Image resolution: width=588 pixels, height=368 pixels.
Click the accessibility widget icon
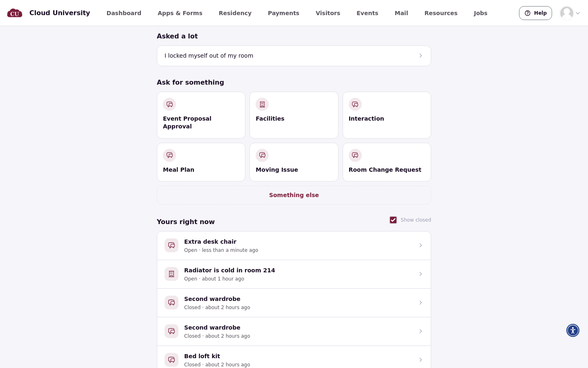(x=573, y=330)
